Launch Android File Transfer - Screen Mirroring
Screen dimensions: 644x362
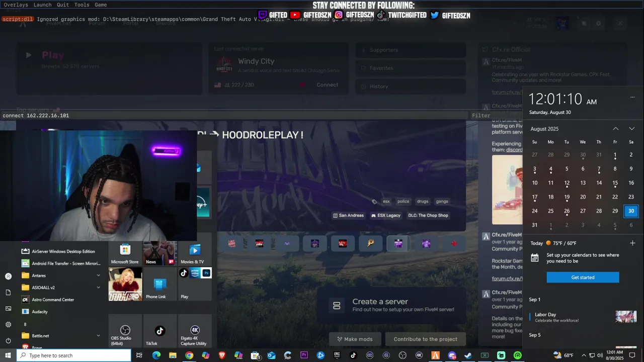60,263
